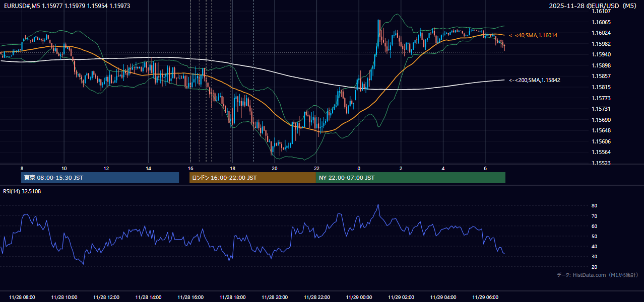Click hour tick 18 under price chart
The height and width of the screenshot is (302, 644).
(232, 168)
